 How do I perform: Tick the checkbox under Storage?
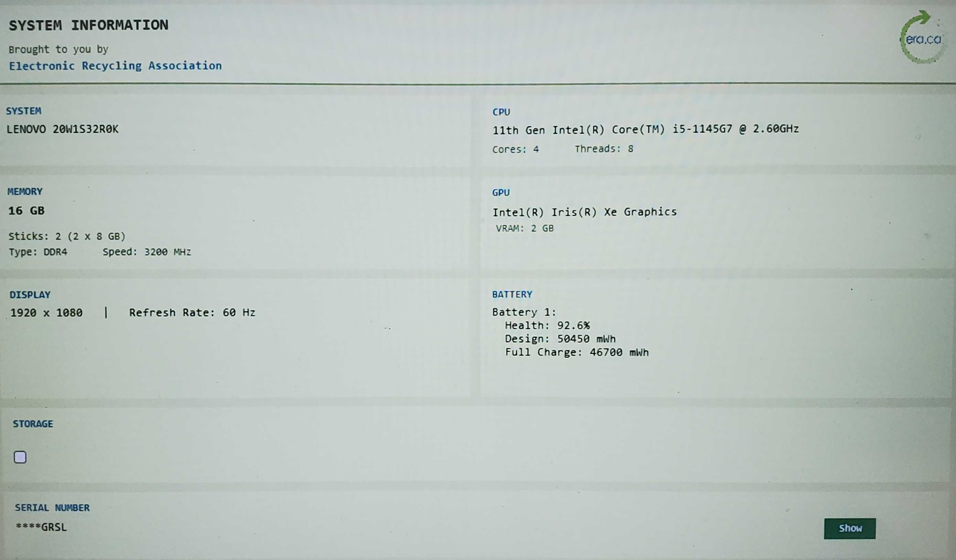[20, 457]
